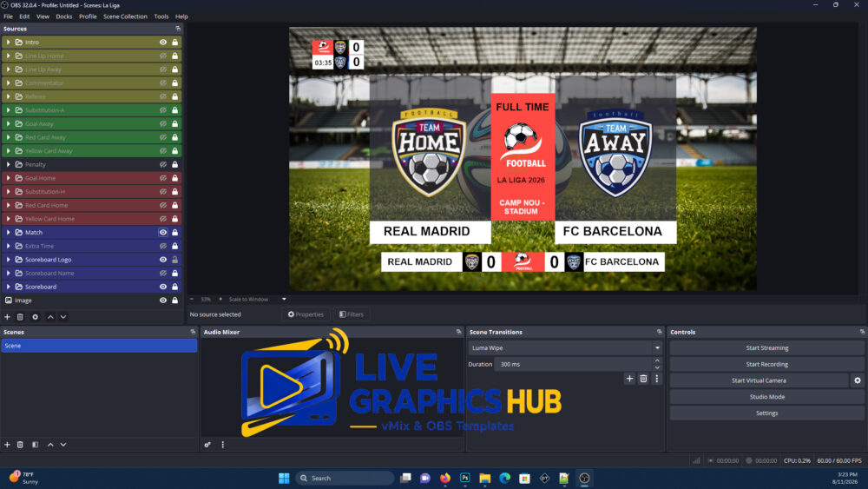Click Start Virtual Camera

pyautogui.click(x=759, y=380)
